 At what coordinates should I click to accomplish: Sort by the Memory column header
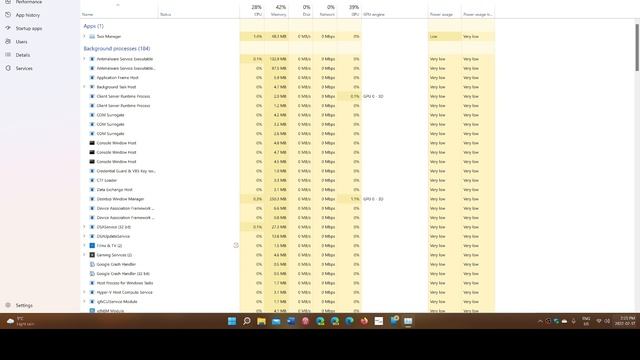[276, 10]
